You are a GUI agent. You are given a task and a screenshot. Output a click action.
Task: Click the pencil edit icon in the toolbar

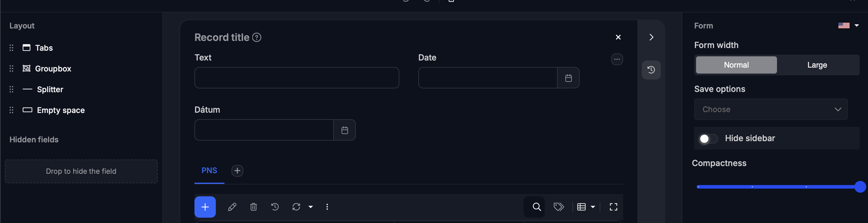(232, 207)
